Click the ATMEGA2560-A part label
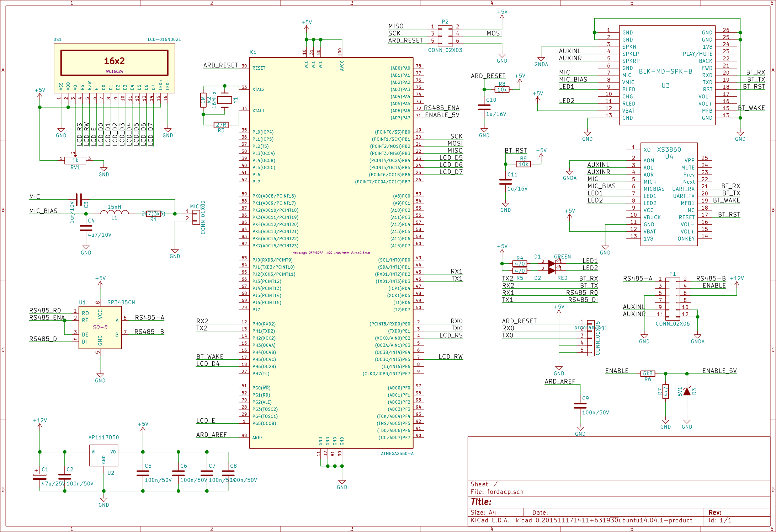Screen dimensions: 776x532 click(x=397, y=453)
